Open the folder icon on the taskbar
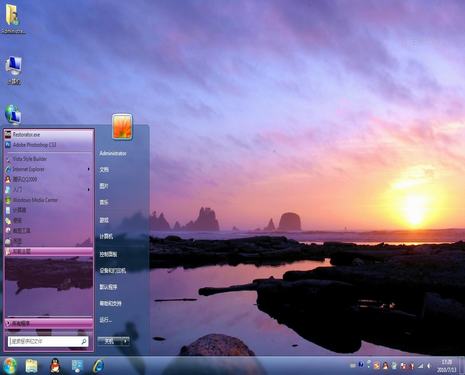The image size is (465, 375). (32, 366)
